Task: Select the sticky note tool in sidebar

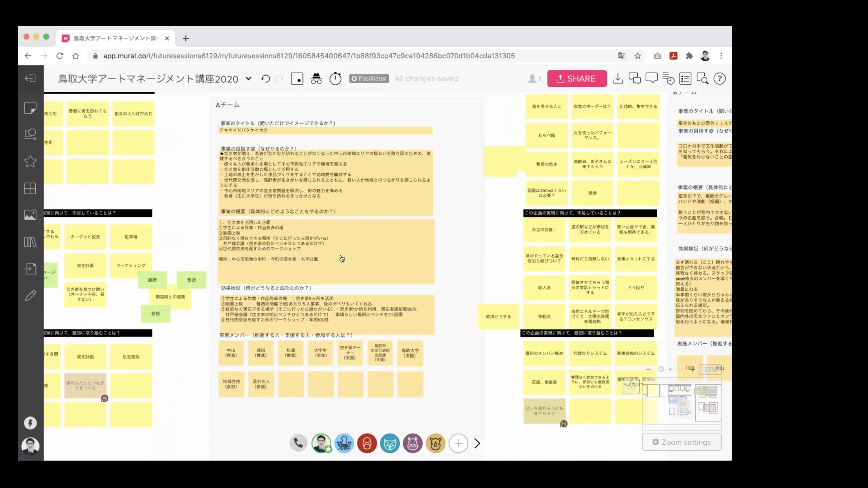Action: (30, 108)
